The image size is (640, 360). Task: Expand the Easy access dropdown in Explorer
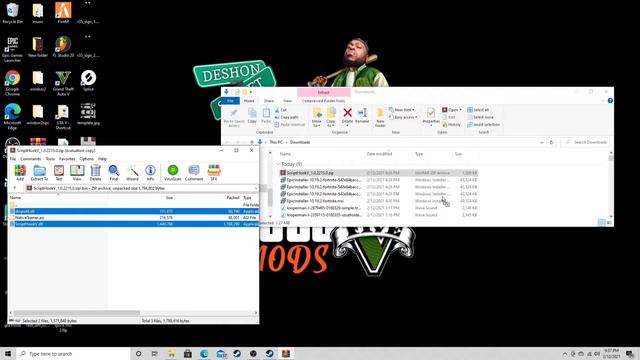(403, 117)
